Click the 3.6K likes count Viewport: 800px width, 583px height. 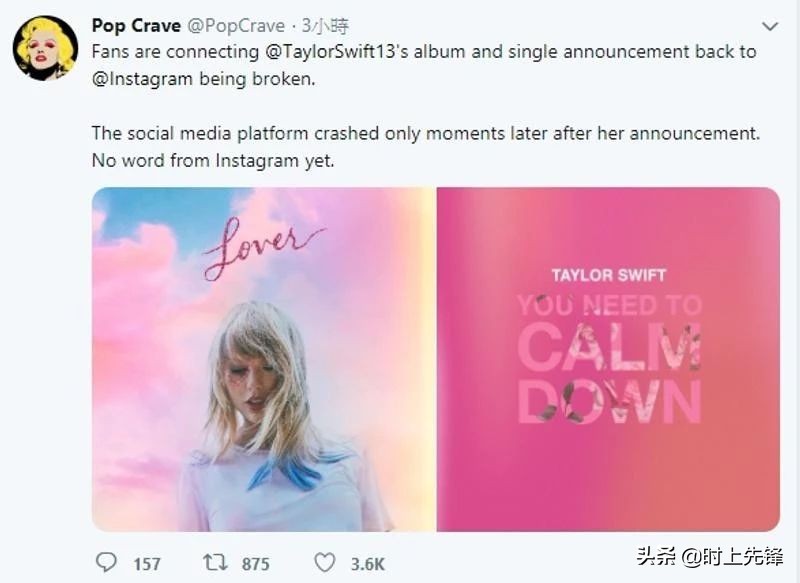pos(367,564)
